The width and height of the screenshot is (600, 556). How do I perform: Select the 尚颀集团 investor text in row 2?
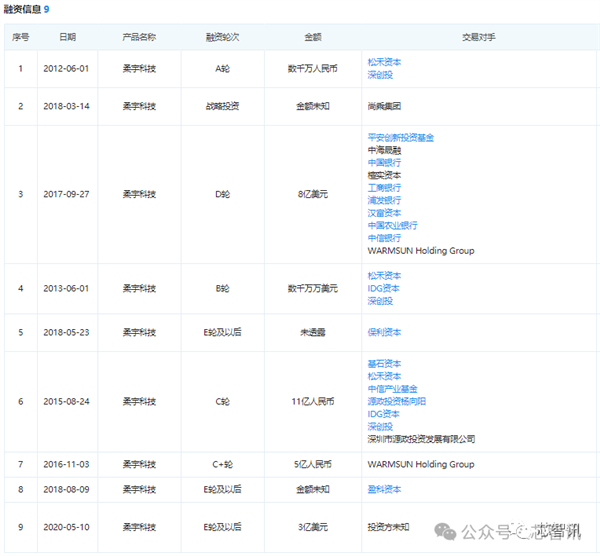(x=384, y=106)
